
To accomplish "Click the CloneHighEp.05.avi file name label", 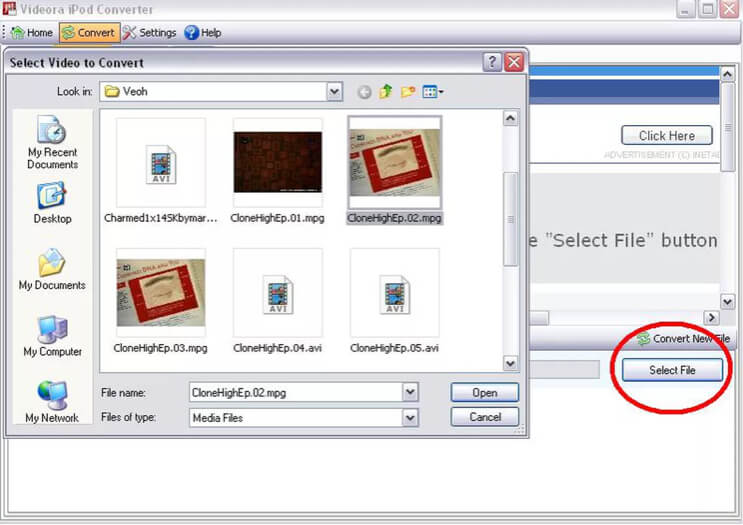I will click(x=394, y=348).
